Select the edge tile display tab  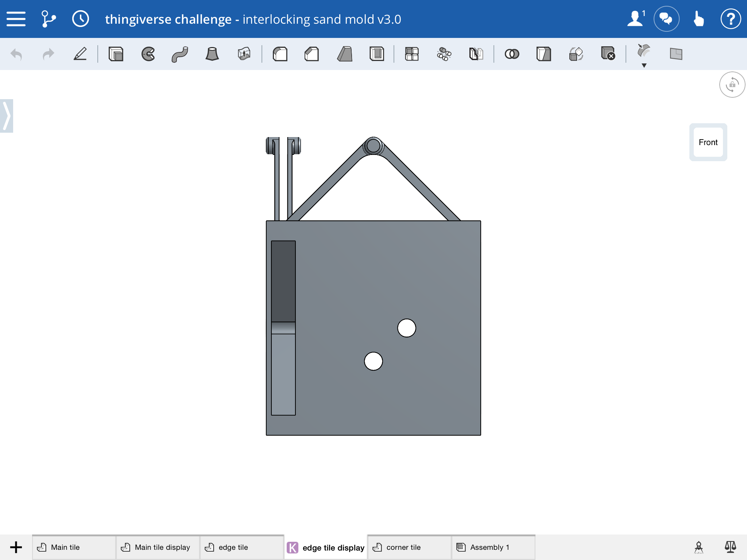(x=326, y=547)
